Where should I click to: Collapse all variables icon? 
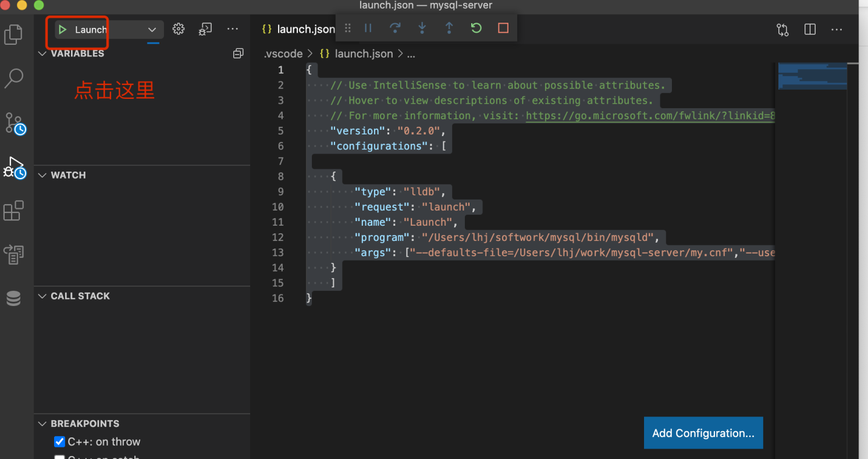coord(238,54)
